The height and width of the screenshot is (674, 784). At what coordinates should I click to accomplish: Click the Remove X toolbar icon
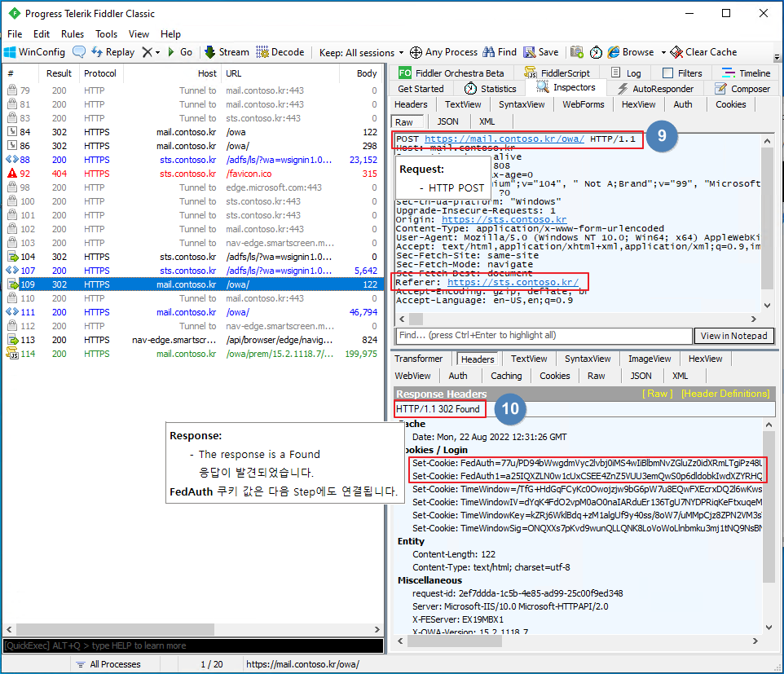pos(147,52)
